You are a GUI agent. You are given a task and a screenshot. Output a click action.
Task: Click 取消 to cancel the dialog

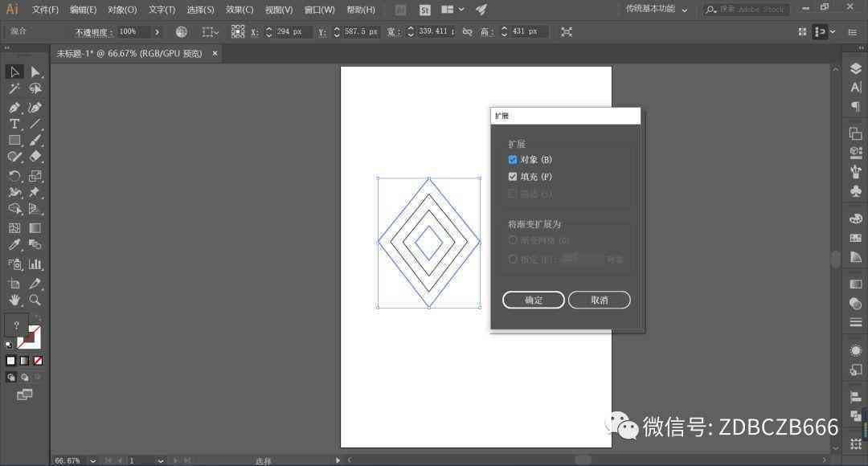click(x=599, y=300)
